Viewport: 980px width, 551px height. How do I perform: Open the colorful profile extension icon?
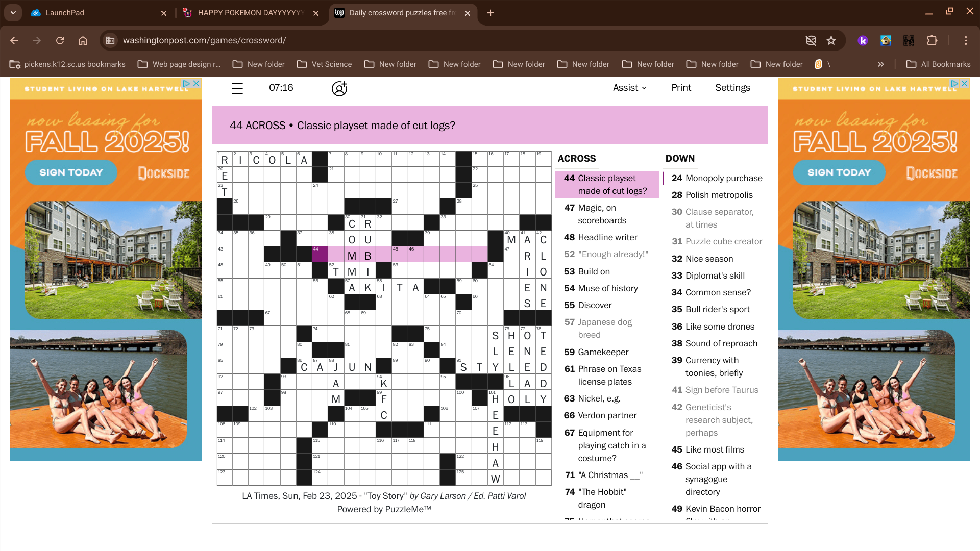(x=886, y=40)
